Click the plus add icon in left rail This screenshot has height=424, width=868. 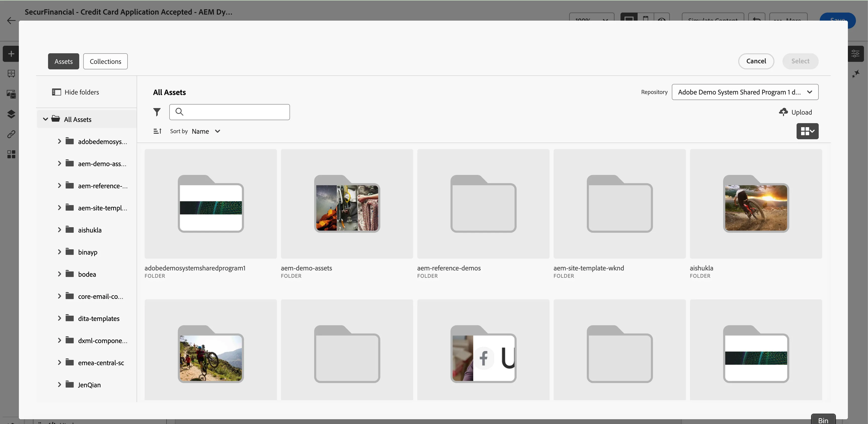11,54
